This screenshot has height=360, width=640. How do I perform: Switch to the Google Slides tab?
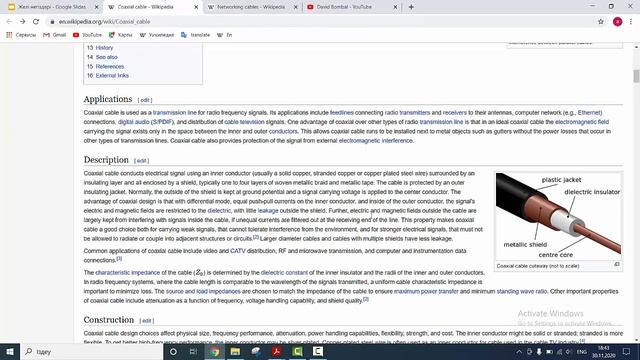pyautogui.click(x=52, y=7)
